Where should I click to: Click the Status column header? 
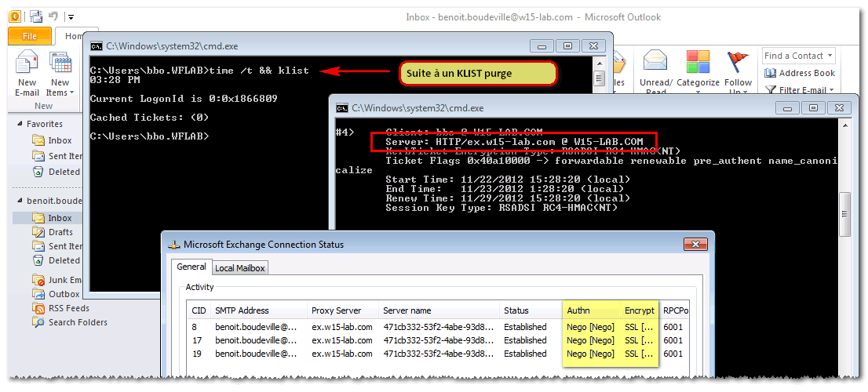(x=531, y=310)
